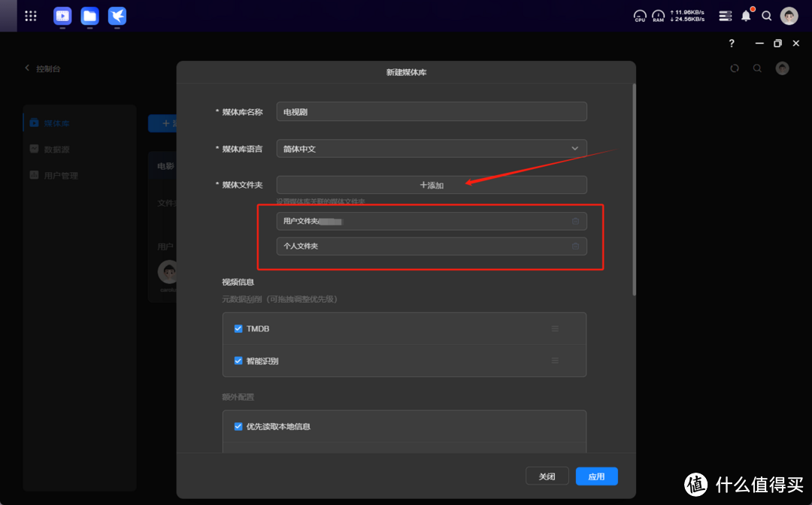Click the 应用 button
Screen dimensions: 812x505
click(596, 476)
